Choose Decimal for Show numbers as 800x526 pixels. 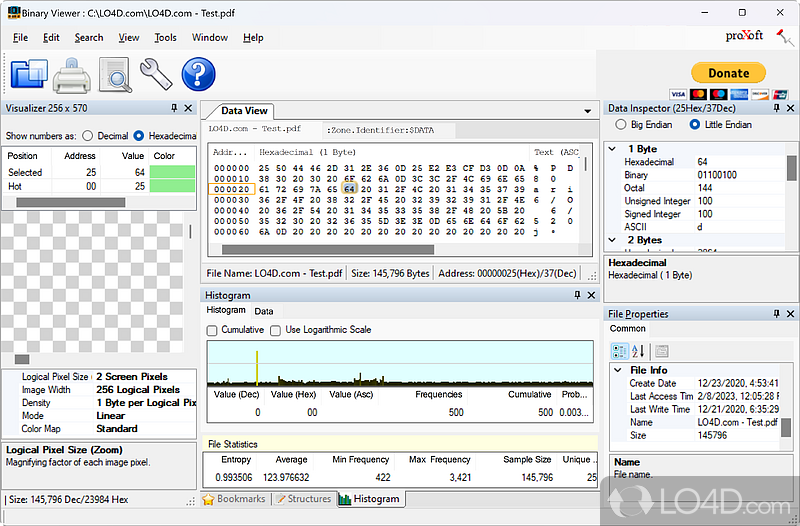pos(88,136)
